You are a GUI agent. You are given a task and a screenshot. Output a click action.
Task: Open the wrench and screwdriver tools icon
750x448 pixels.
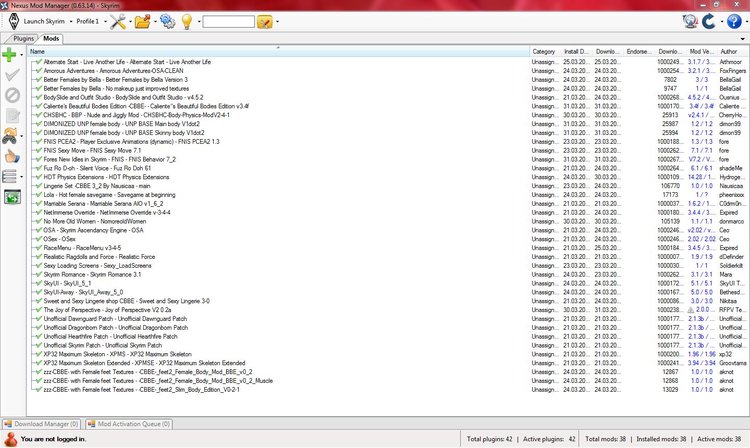tap(118, 22)
